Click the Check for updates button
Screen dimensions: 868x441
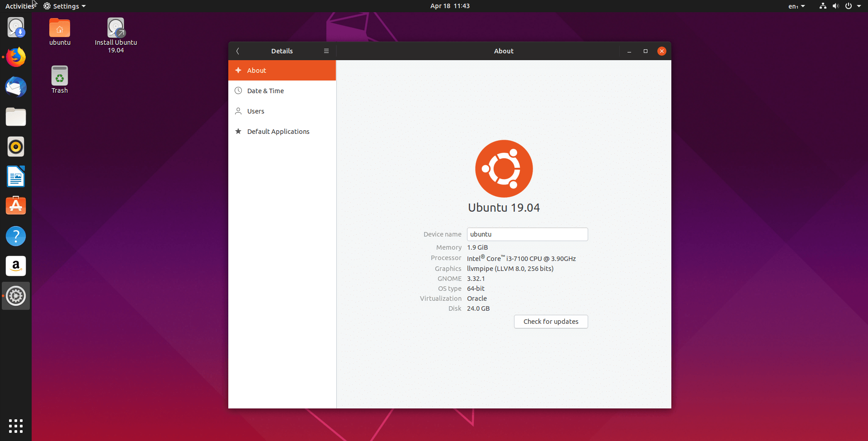point(551,322)
